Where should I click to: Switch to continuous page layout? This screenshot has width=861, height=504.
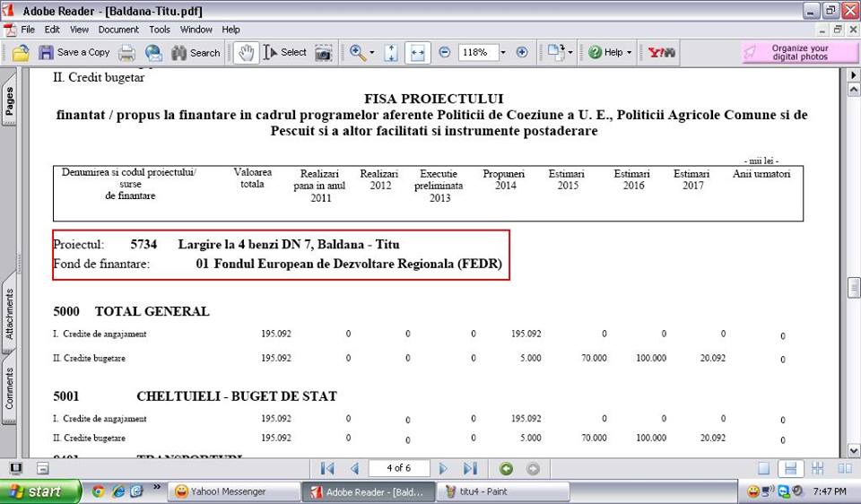click(790, 468)
